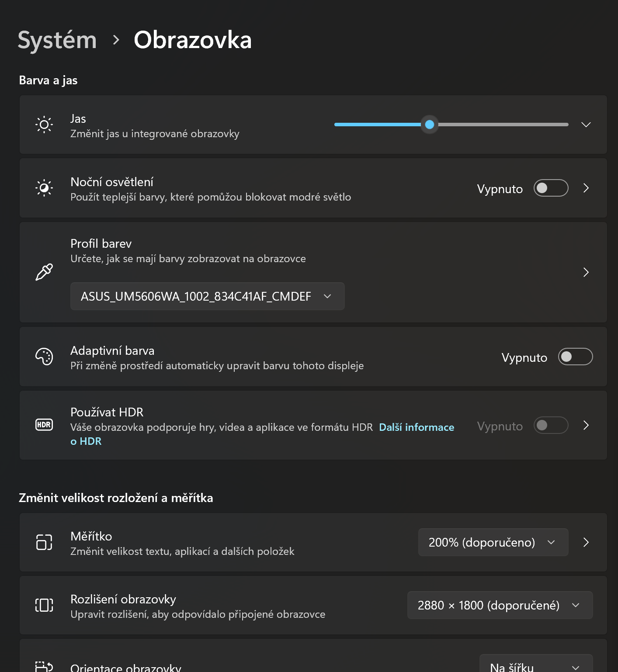
Task: Click the Adaptivní barva palette icon
Action: point(44,357)
